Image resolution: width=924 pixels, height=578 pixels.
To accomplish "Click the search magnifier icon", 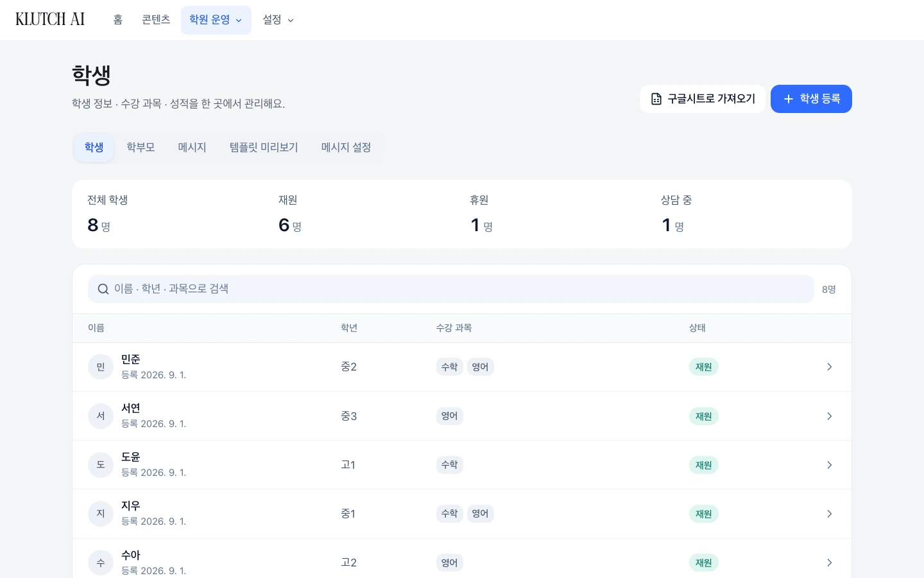I will pyautogui.click(x=103, y=289).
